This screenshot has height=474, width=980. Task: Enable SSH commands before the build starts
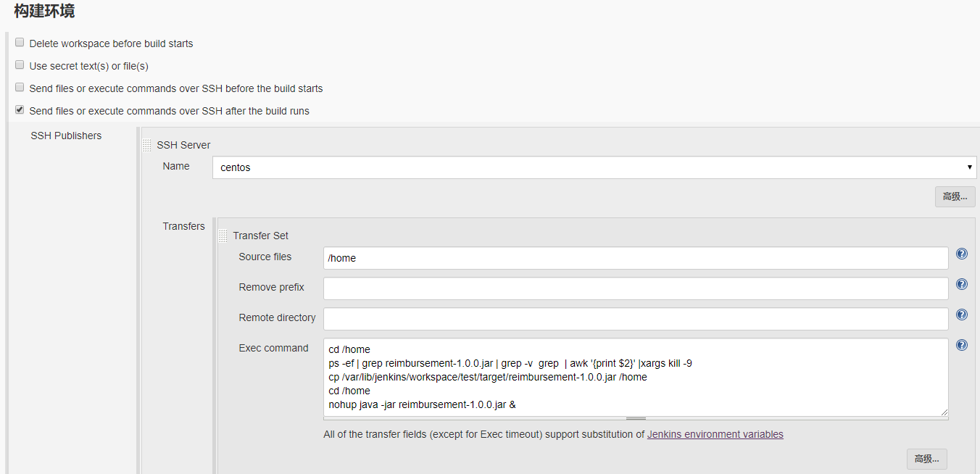tap(20, 88)
